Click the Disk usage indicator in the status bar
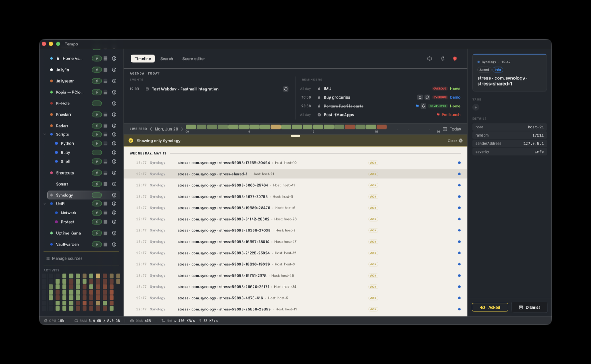 click(140, 321)
